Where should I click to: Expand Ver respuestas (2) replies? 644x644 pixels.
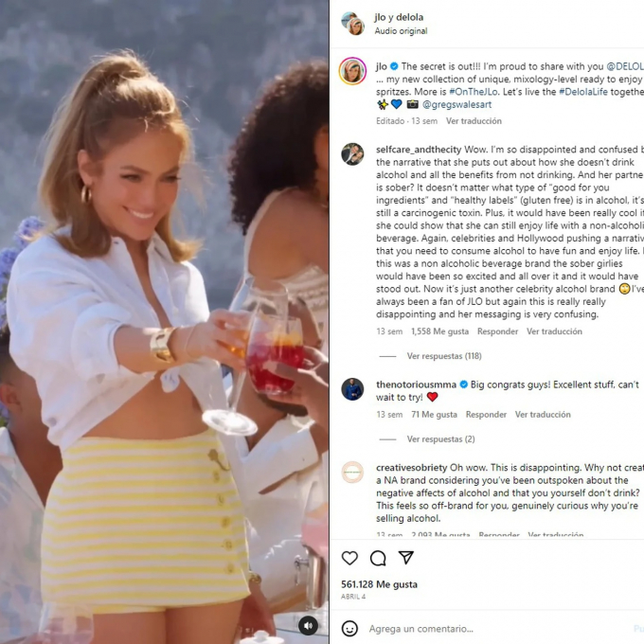coord(440,439)
